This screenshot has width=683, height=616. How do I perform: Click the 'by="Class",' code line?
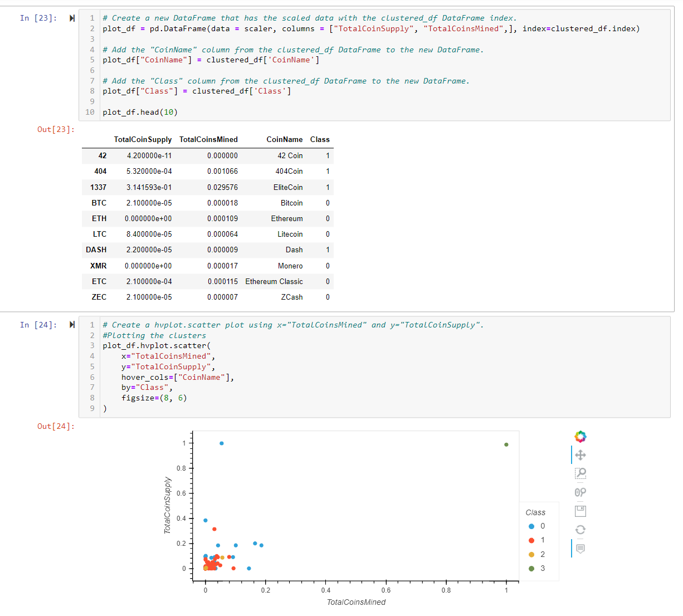point(147,388)
